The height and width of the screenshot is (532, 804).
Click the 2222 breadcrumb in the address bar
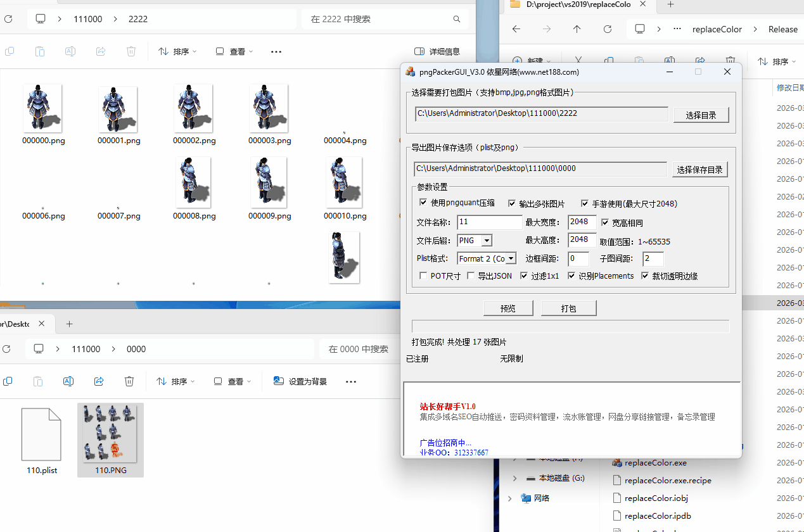point(137,19)
